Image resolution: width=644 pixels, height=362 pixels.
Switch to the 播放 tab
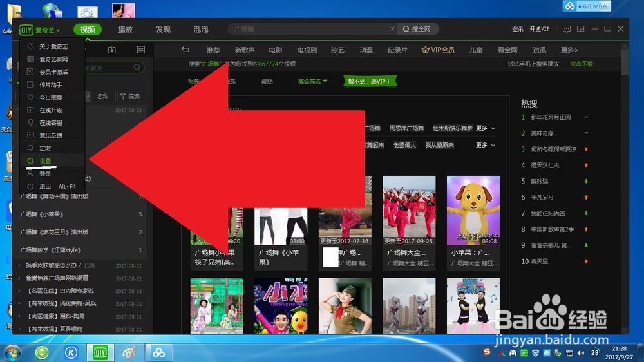pos(126,30)
